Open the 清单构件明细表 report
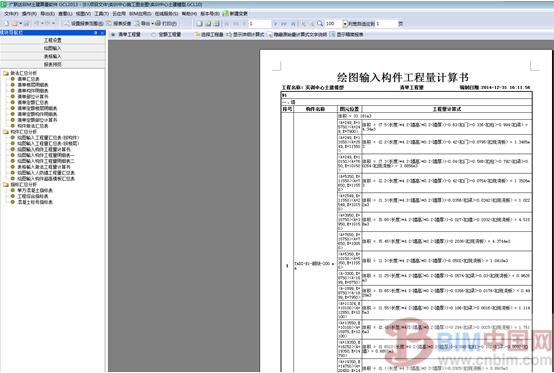The width and height of the screenshot is (554, 373). pos(33,91)
